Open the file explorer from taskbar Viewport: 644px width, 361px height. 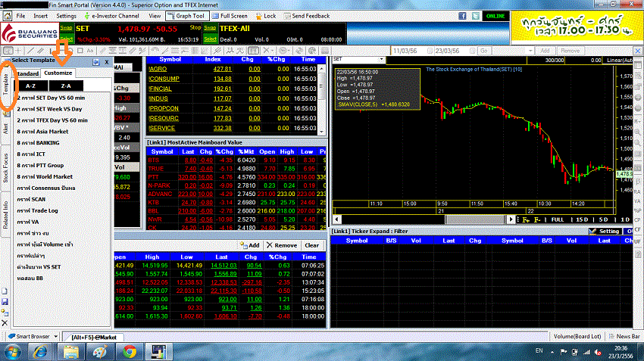(70, 352)
